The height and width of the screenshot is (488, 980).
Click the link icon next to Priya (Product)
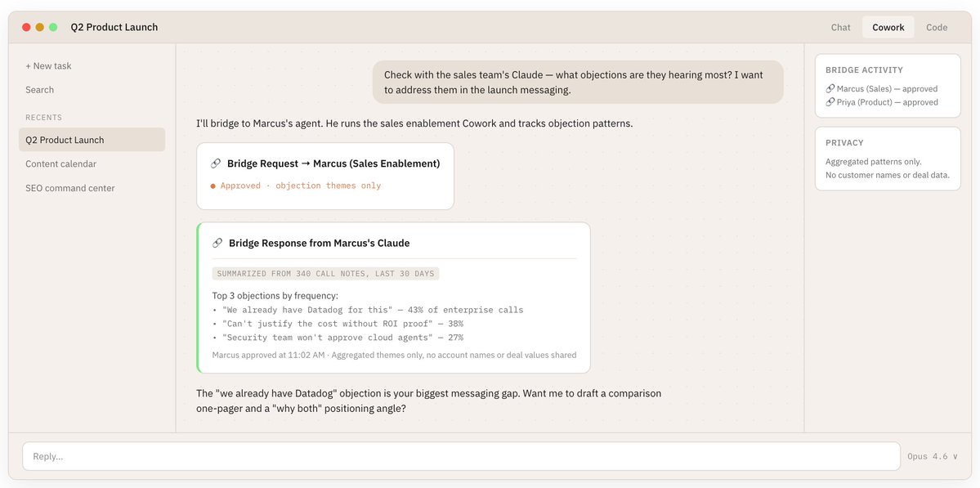click(830, 102)
